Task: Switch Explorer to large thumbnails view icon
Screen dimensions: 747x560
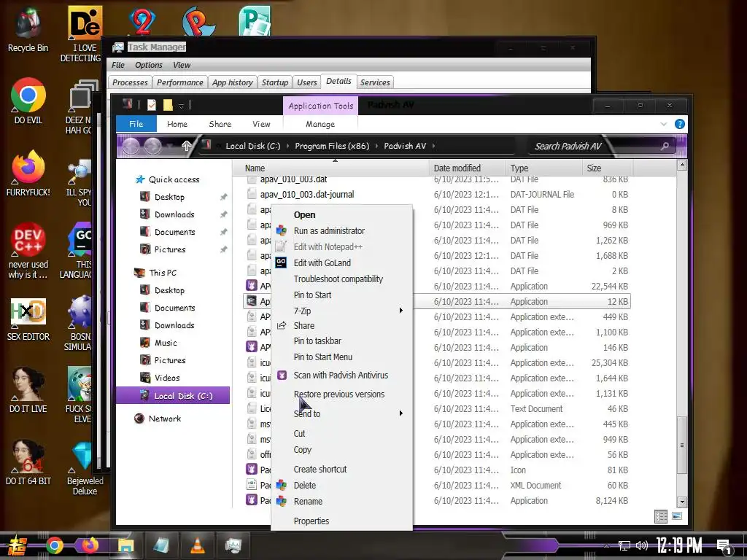Action: point(677,517)
